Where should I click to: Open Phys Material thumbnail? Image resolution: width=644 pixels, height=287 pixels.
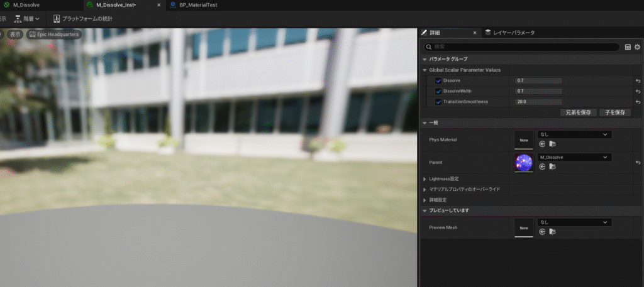(524, 140)
